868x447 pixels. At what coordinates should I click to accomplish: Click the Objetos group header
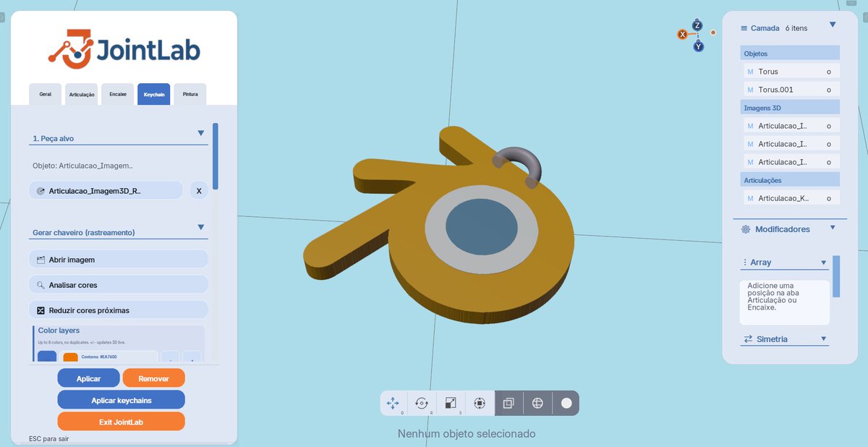(790, 54)
